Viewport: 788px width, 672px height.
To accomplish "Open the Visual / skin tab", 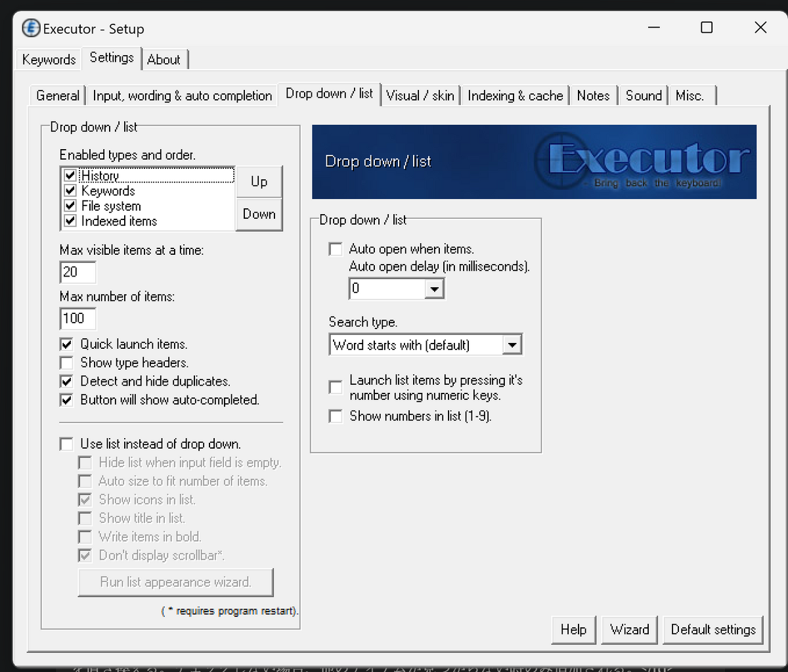I will 420,95.
